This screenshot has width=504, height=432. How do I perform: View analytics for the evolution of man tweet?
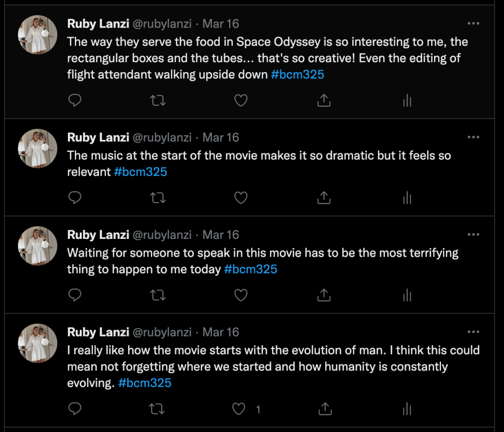[x=407, y=409]
